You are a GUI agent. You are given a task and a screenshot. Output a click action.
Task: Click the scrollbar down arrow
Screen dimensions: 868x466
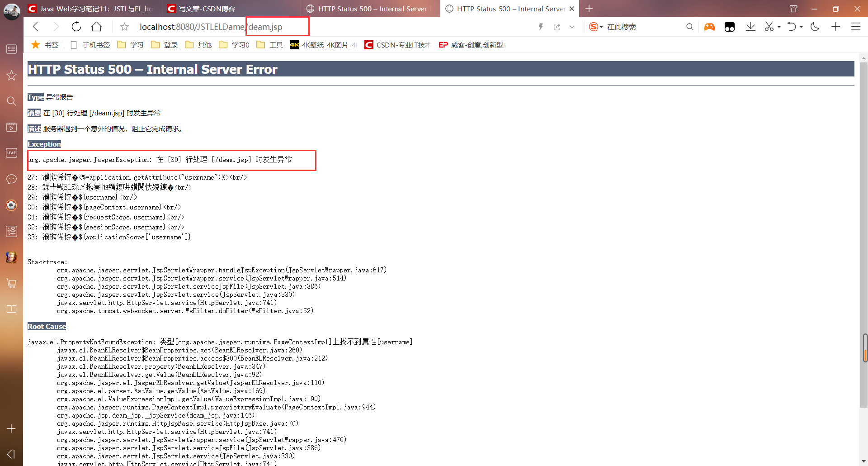[863, 461]
